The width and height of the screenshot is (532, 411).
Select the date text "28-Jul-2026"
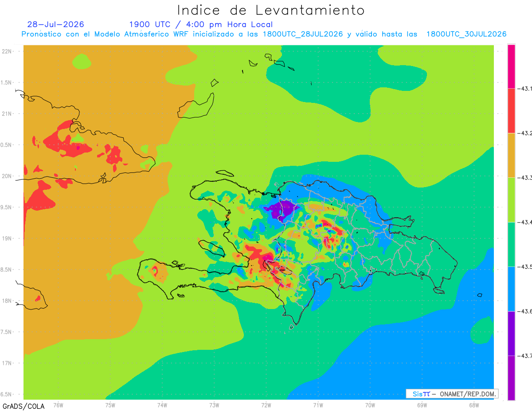tap(55, 24)
